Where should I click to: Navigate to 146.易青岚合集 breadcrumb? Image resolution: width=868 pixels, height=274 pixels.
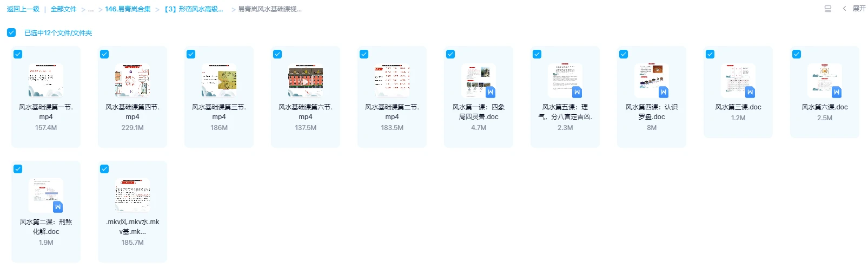tap(128, 9)
